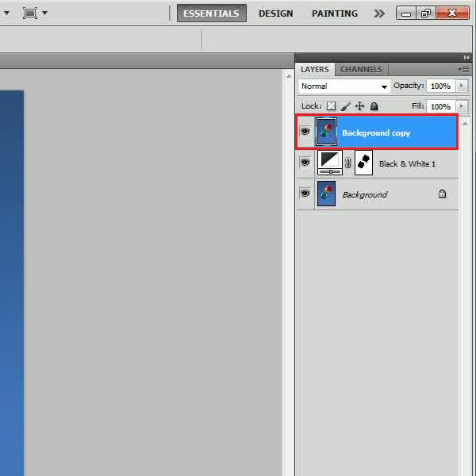Open the Fill slider arrow
Viewport: 476px width, 476px height.
(462, 106)
